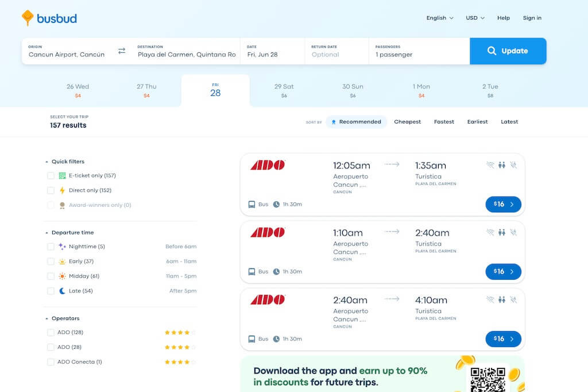Select the 27 Thu date tab
Viewport: 588px width, 392px height.
click(x=146, y=90)
